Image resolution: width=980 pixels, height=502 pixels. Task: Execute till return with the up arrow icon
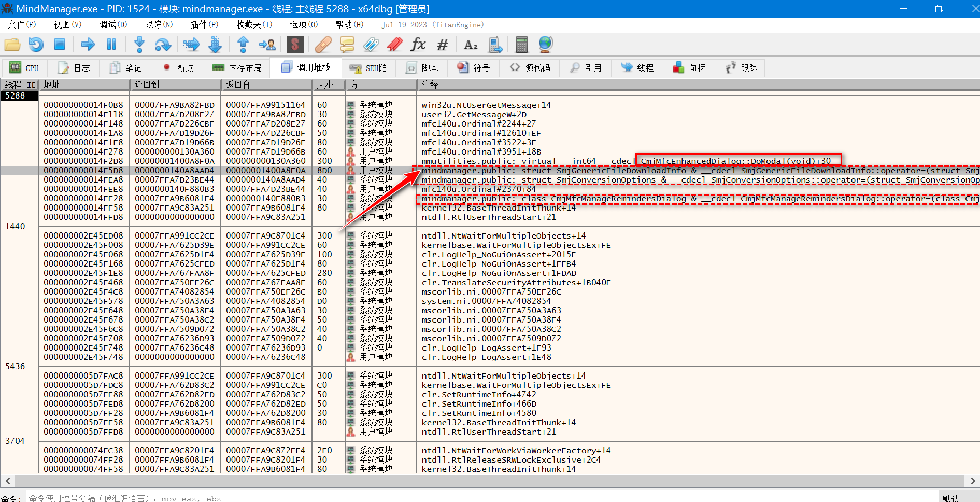(243, 45)
